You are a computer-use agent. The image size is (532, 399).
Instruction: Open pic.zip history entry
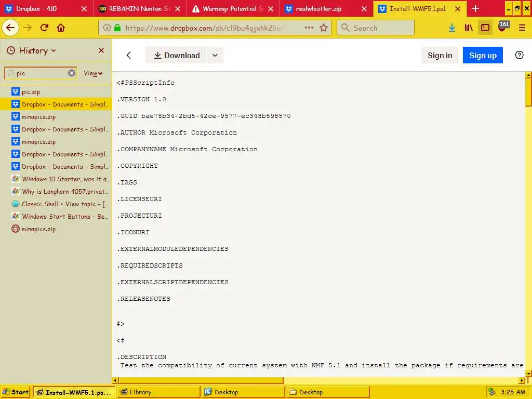point(56,91)
